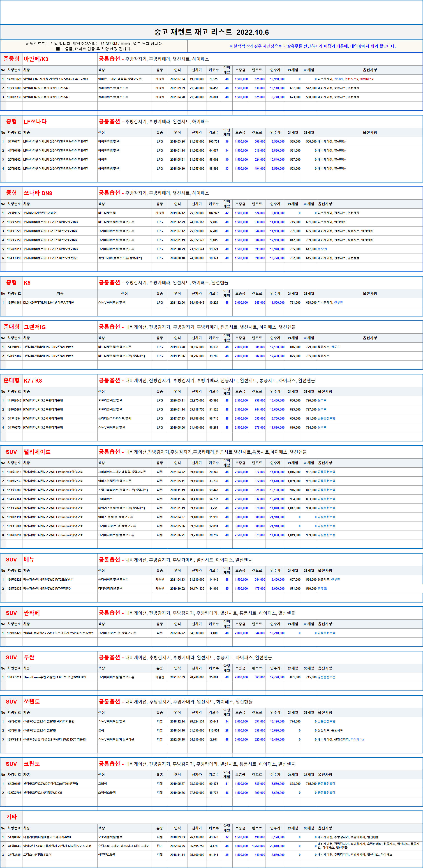Click the '쏘렌토' section heading
This screenshot has height=868, width=423.
(x=32, y=701)
